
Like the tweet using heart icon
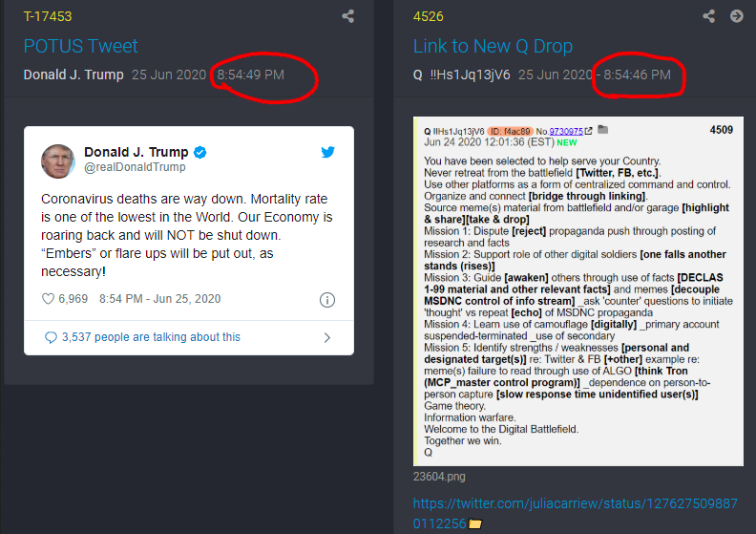pyautogui.click(x=49, y=299)
